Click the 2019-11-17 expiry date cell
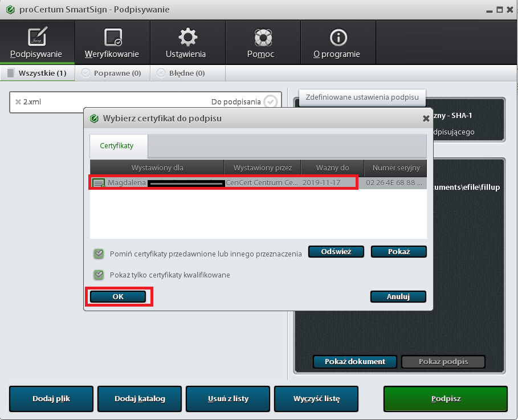 pyautogui.click(x=321, y=182)
